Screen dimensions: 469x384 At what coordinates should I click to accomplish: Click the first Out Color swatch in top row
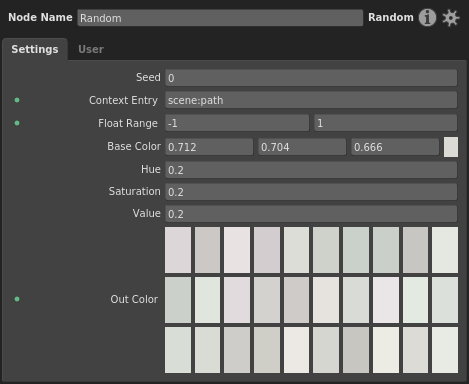click(x=178, y=250)
